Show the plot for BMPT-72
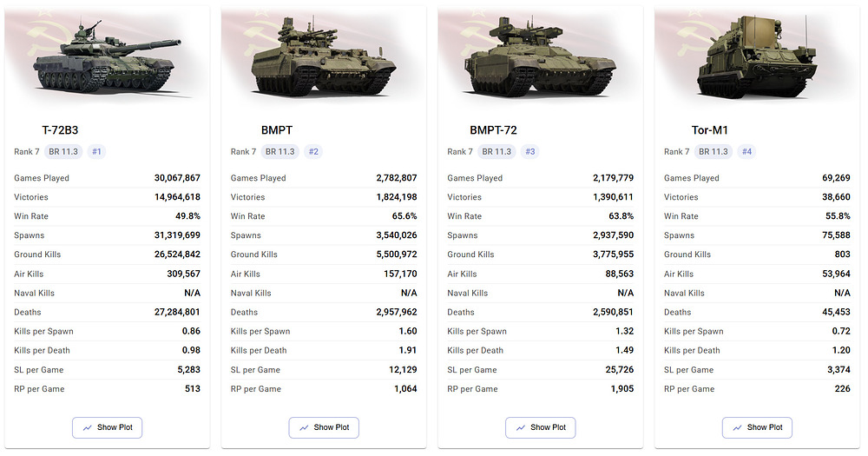The image size is (868, 456). click(540, 427)
